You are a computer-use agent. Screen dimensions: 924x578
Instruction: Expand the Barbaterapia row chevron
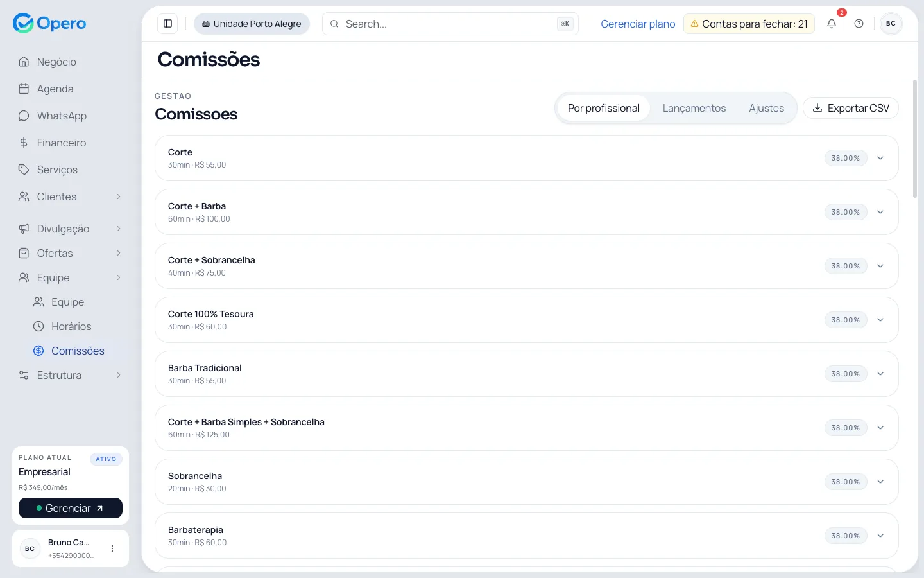pyautogui.click(x=880, y=536)
